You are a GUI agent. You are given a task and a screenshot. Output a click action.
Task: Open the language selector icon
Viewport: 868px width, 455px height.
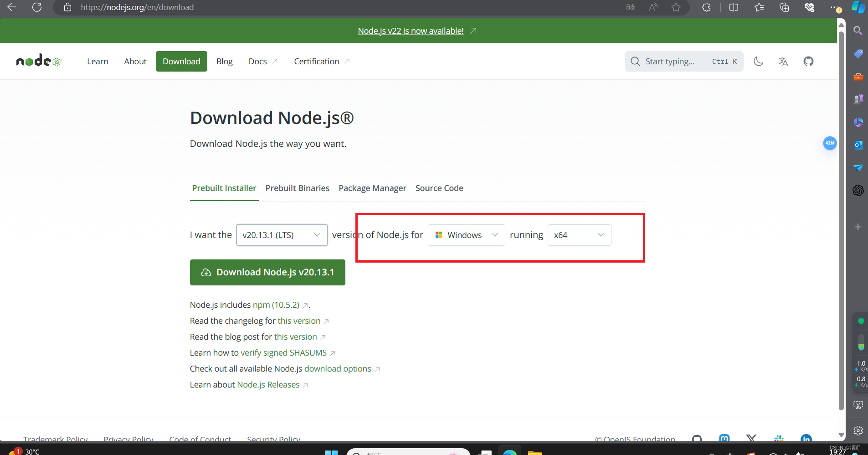pyautogui.click(x=783, y=61)
